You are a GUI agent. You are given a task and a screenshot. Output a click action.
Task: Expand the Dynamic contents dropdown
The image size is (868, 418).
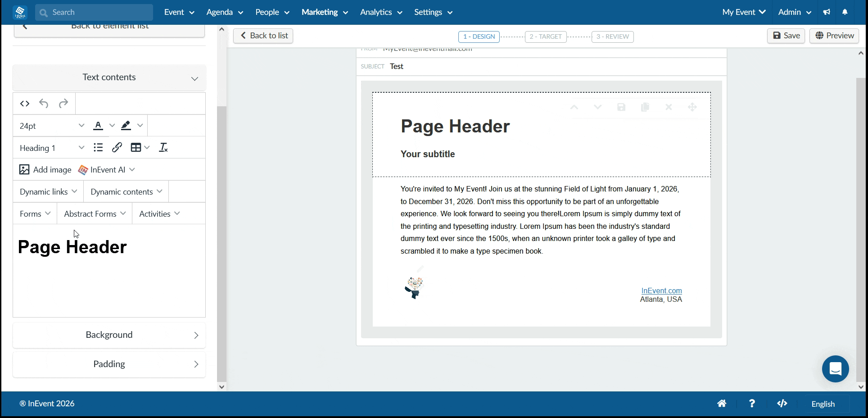[x=126, y=191]
